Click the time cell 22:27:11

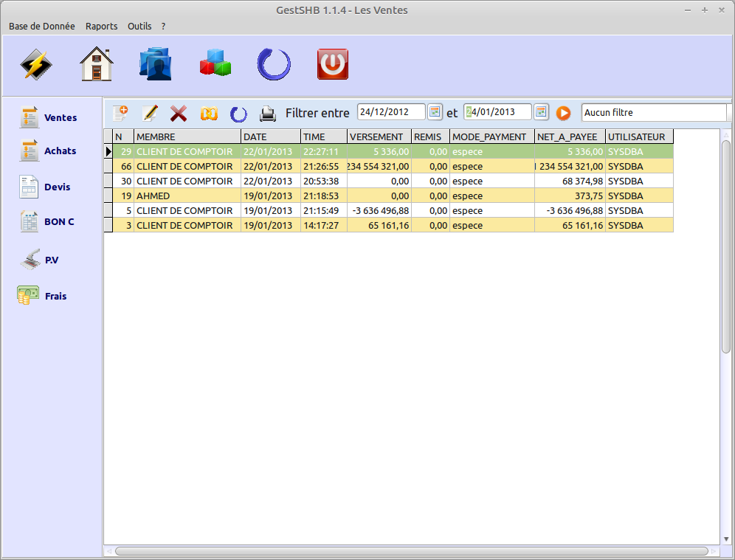tap(324, 151)
